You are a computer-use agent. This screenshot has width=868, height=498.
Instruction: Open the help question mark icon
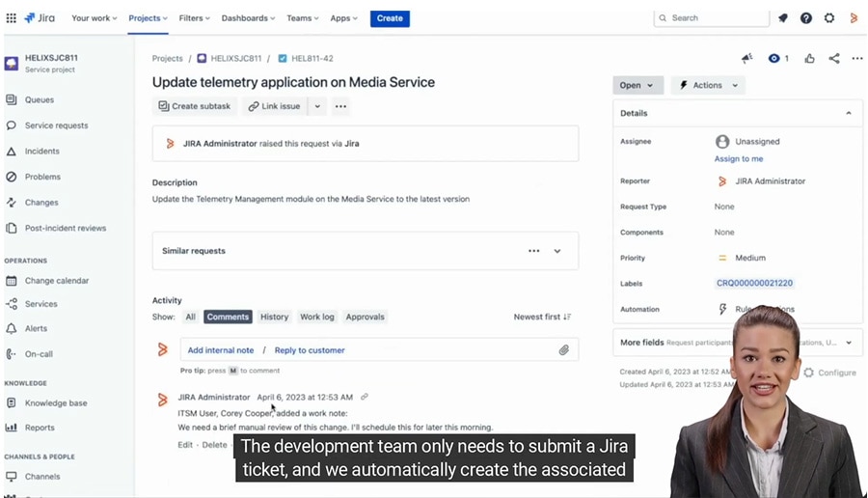click(x=806, y=18)
